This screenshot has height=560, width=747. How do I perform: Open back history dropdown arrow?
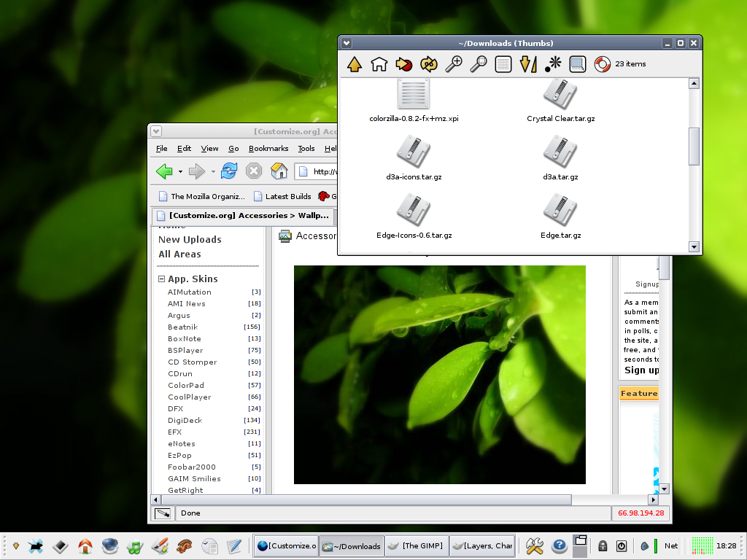pos(181,171)
